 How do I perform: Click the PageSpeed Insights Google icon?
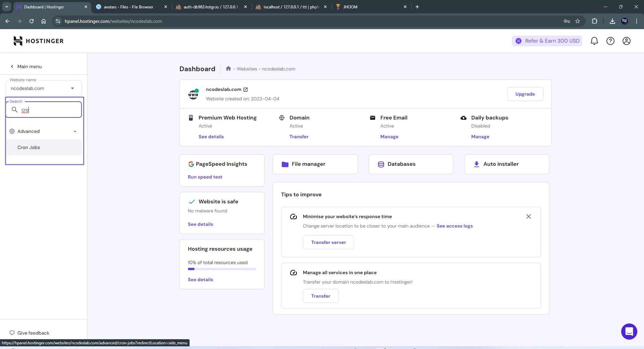[x=191, y=164]
